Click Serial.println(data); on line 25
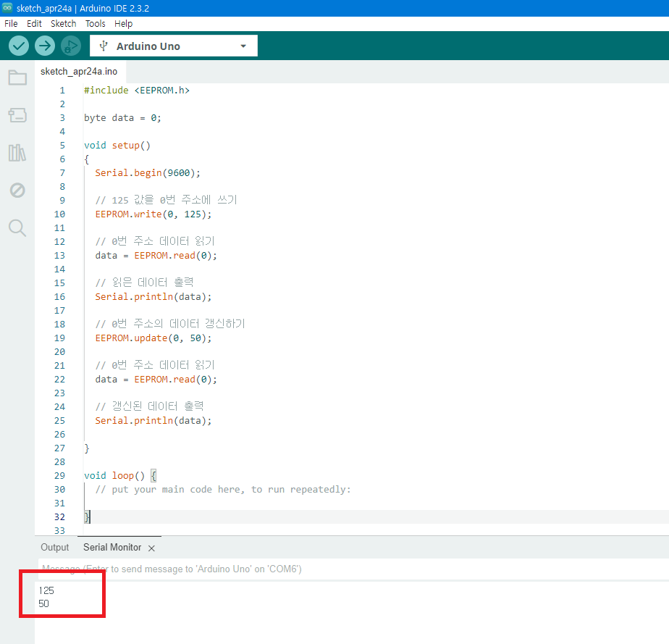The image size is (669, 644). coord(153,420)
